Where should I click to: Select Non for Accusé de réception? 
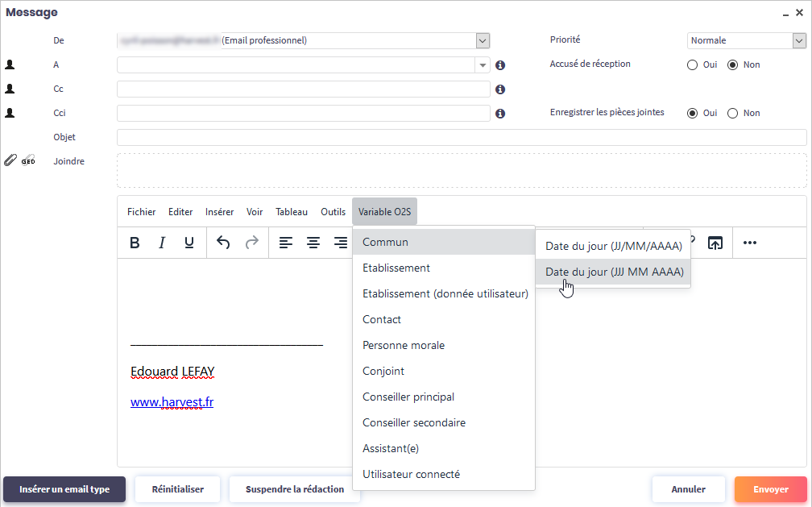(733, 65)
